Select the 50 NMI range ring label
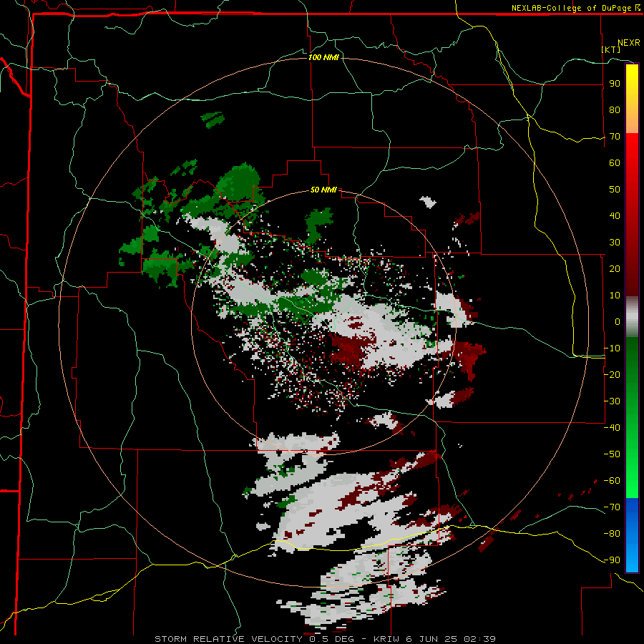This screenshot has height=644, width=644. click(x=323, y=190)
